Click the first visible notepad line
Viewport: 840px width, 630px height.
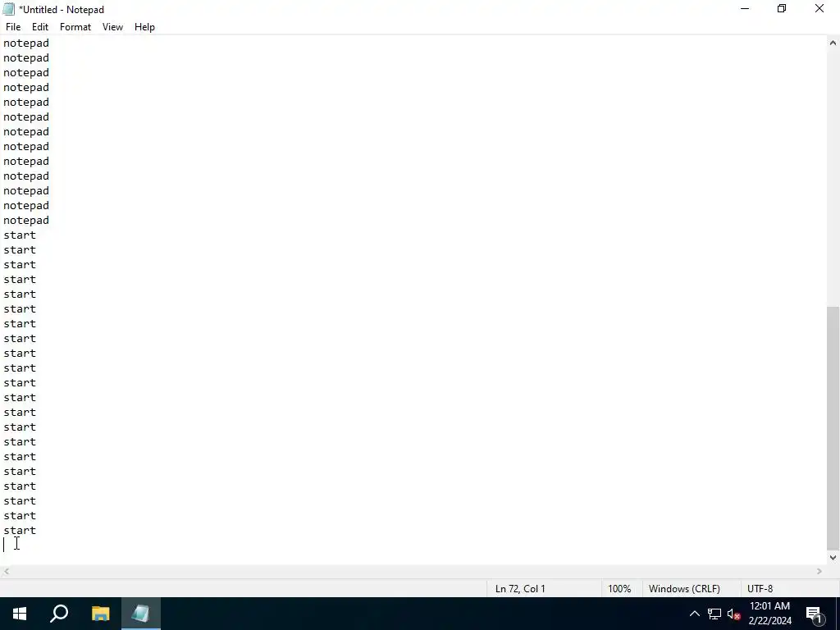[26, 43]
